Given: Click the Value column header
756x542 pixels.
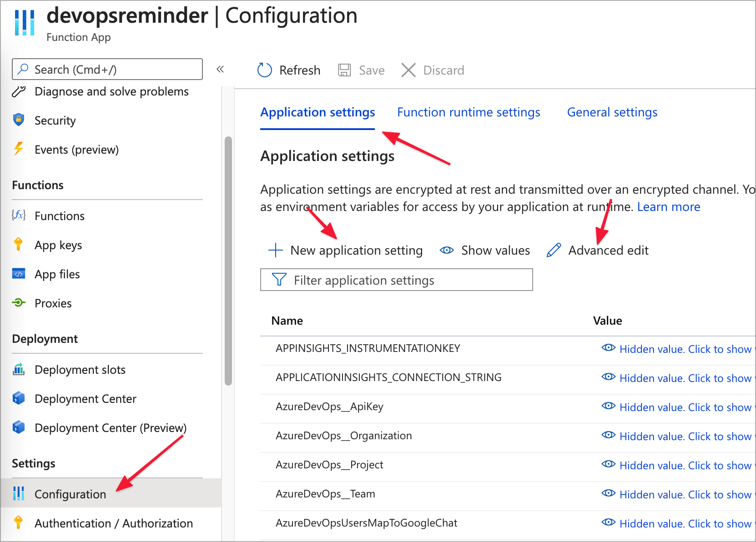Looking at the screenshot, I should pos(607,321).
